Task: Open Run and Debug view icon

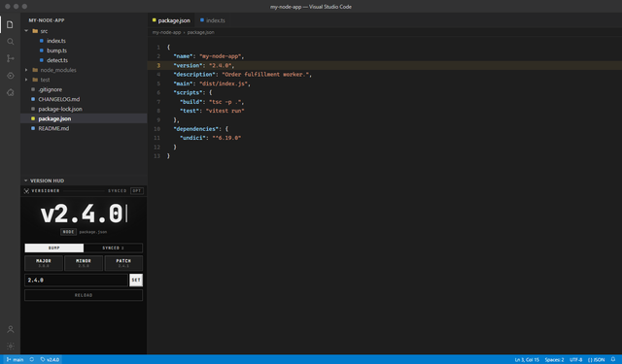Action: point(10,76)
